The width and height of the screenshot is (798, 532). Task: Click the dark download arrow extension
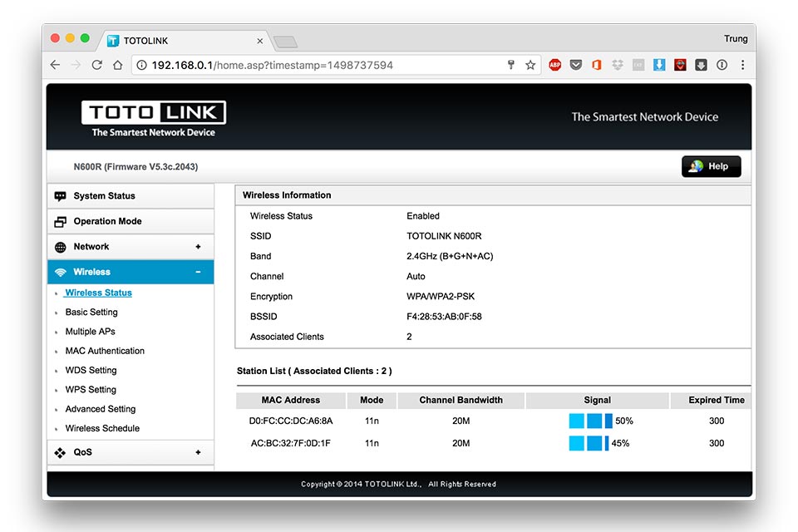(701, 65)
